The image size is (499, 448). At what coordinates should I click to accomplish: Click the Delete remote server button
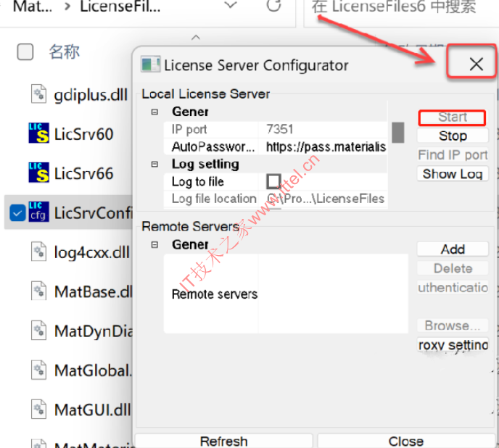(x=453, y=268)
